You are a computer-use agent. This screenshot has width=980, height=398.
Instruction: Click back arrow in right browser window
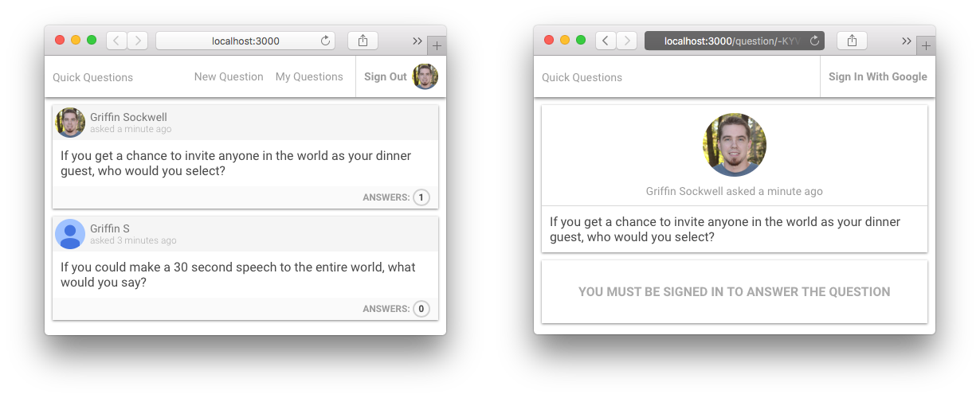tap(606, 41)
